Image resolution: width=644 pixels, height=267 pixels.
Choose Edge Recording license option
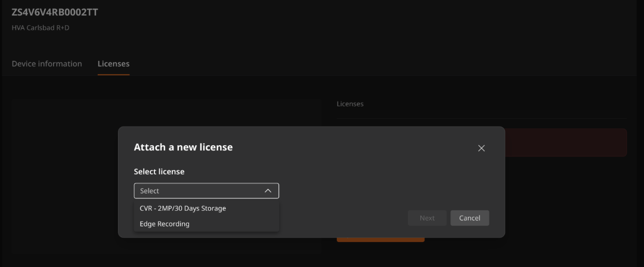(206, 224)
